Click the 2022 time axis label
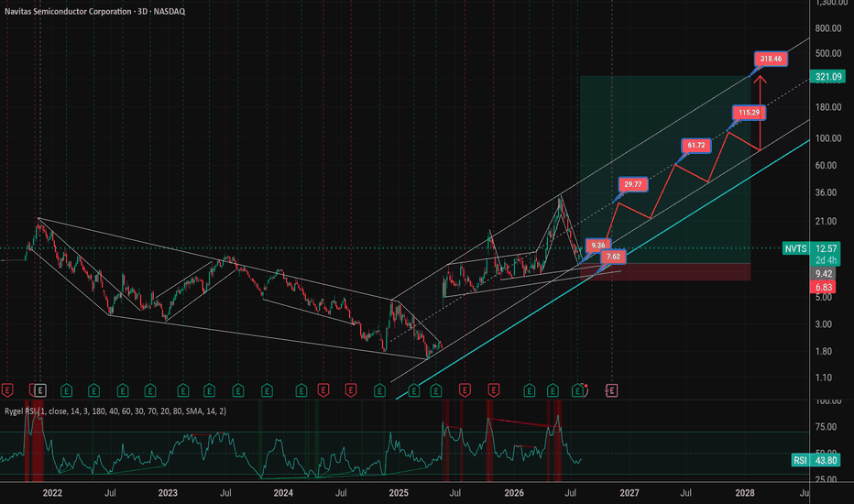Viewport: 854px width, 504px height. point(52,493)
